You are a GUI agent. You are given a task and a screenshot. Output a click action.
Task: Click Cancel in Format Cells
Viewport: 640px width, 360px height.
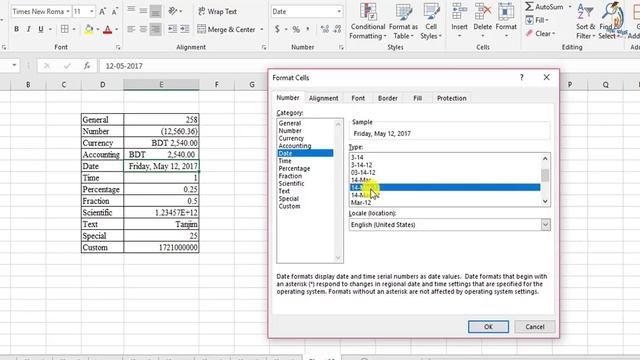(x=535, y=327)
